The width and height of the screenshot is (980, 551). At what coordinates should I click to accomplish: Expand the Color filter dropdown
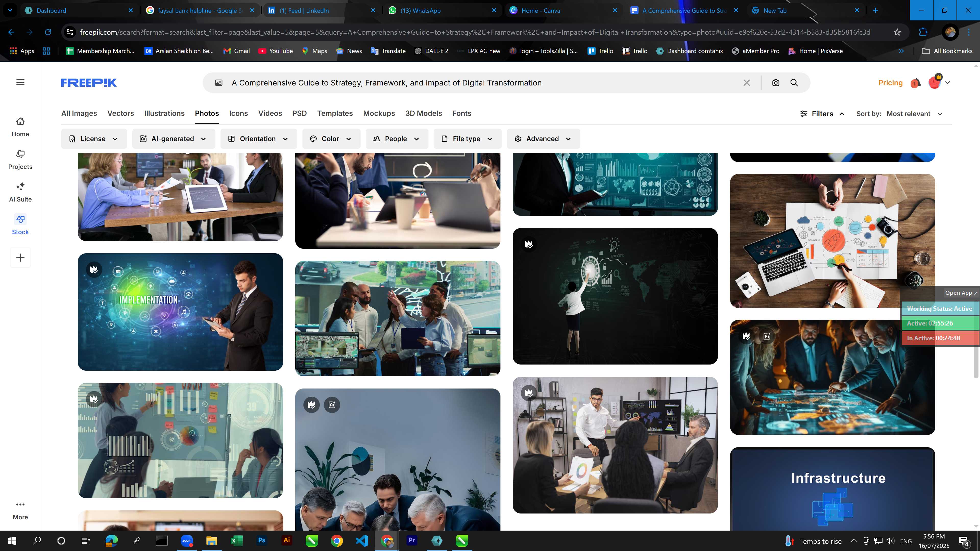tap(331, 139)
